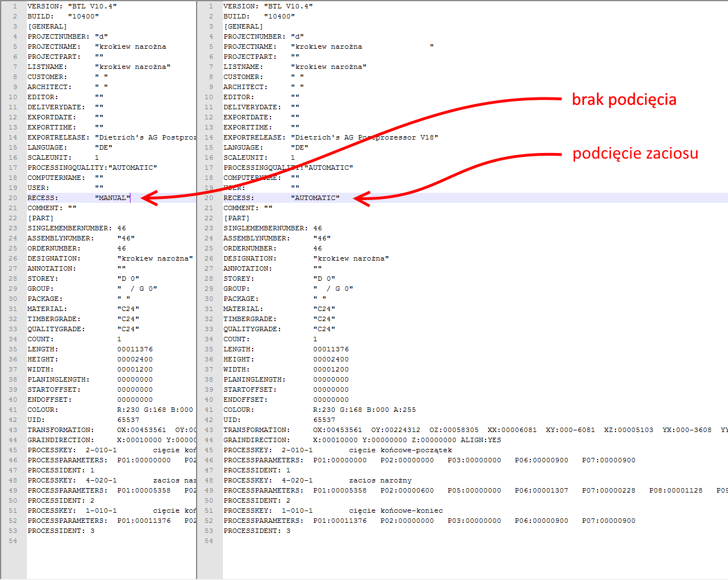728x580 pixels.
Task: Click the [GENERAL] section header in left pane
Action: pos(47,26)
